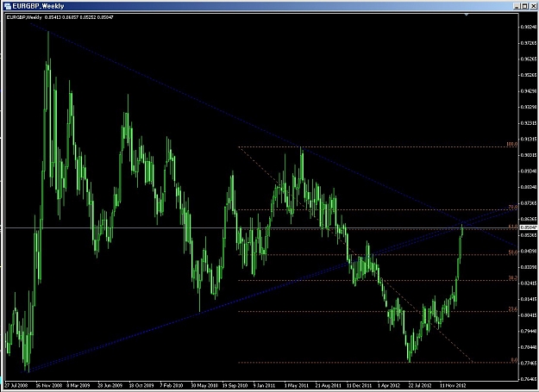
Task: Click the EURGBP,Weekly OHLC info line in the chart corner
Action: coord(60,17)
